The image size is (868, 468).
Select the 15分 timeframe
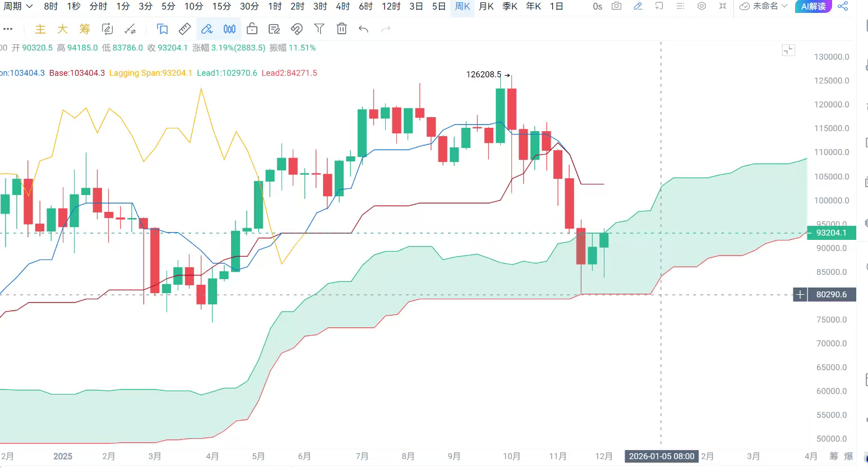click(x=221, y=6)
